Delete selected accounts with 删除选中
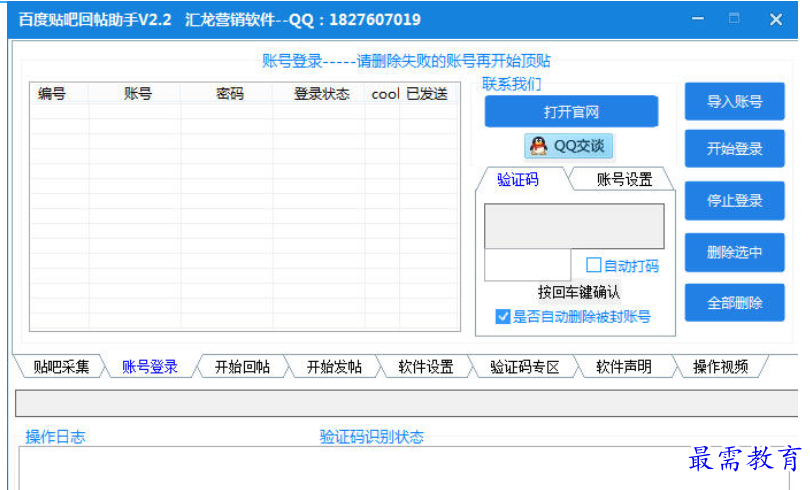The width and height of the screenshot is (810, 490). tap(735, 252)
